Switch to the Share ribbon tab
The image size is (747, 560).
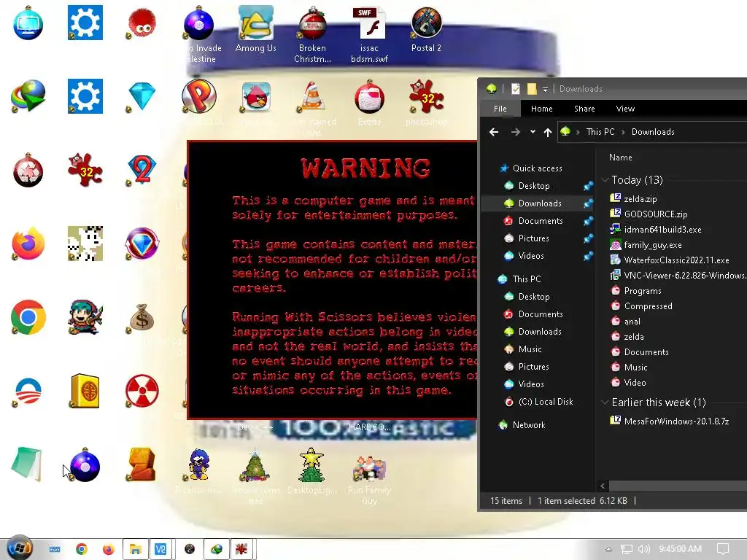pos(584,109)
